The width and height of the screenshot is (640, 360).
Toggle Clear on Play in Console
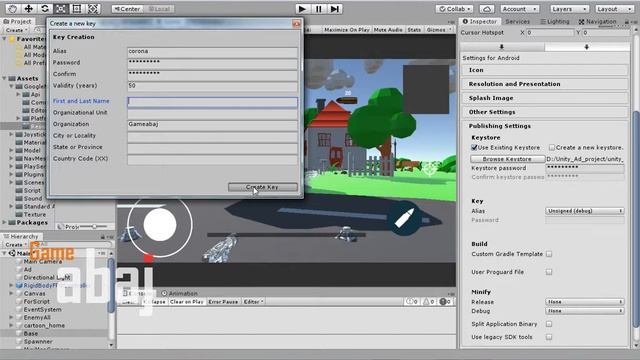187,302
